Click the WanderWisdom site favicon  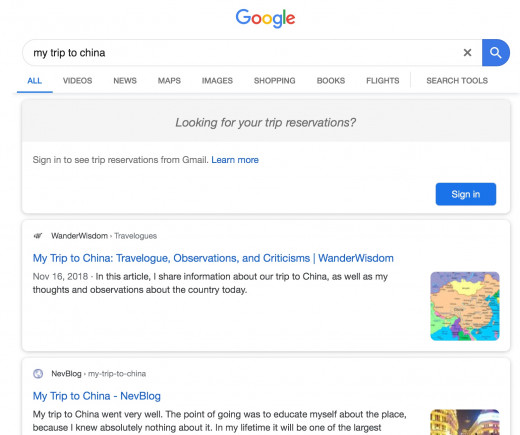(38, 236)
